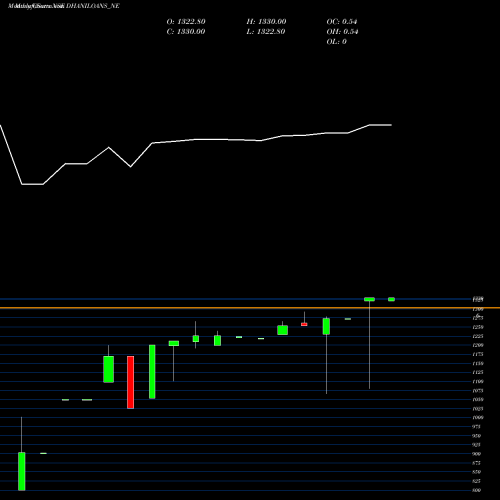
Task: Click the 825 price axis label
Action: point(477,481)
